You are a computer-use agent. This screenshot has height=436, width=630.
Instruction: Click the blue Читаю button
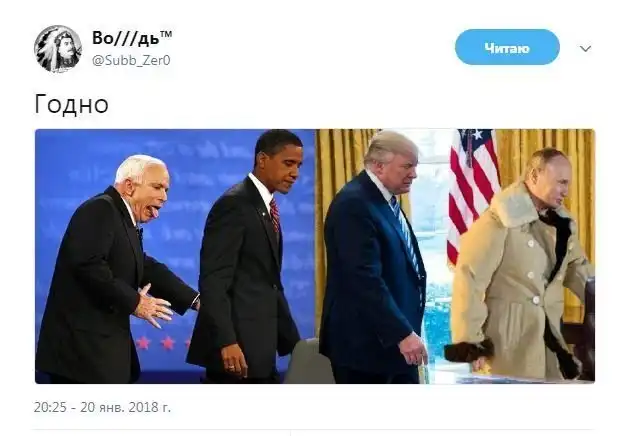coord(507,47)
